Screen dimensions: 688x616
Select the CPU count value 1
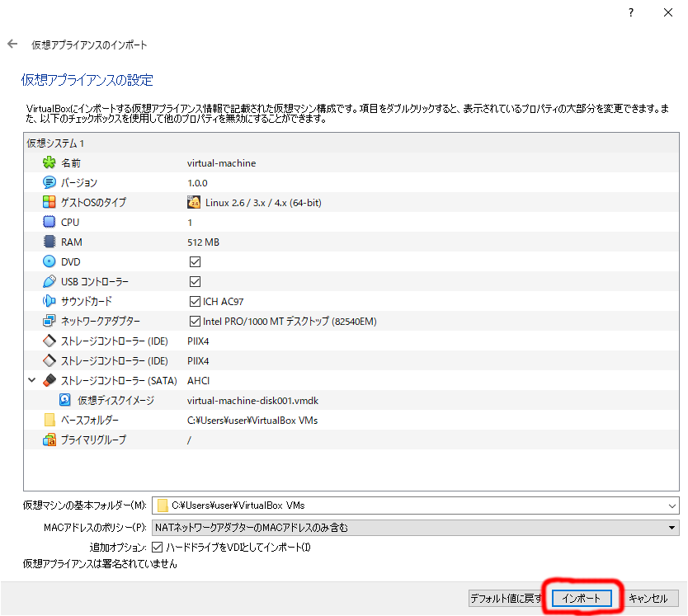coord(190,223)
